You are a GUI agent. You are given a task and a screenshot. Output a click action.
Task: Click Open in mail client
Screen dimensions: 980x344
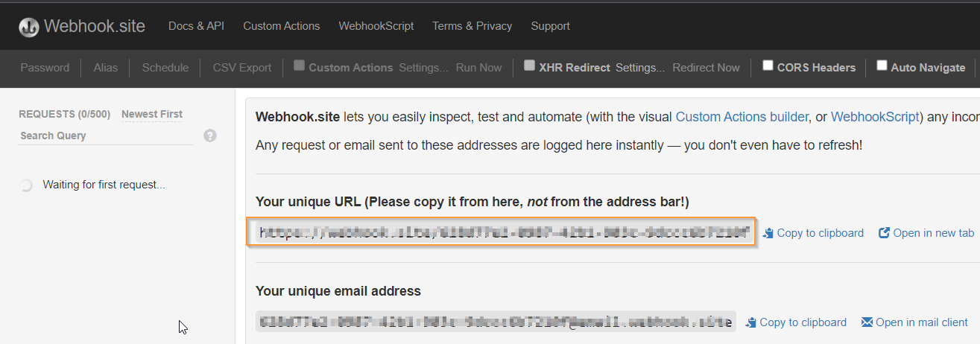pyautogui.click(x=922, y=322)
